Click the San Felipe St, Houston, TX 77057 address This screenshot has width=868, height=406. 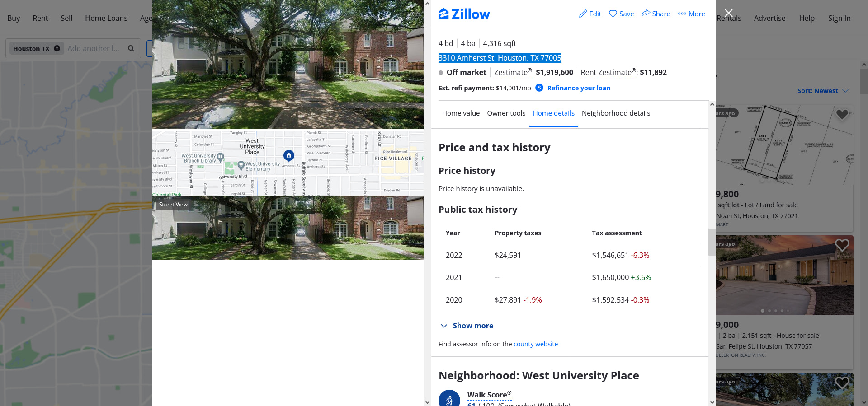[x=764, y=346]
